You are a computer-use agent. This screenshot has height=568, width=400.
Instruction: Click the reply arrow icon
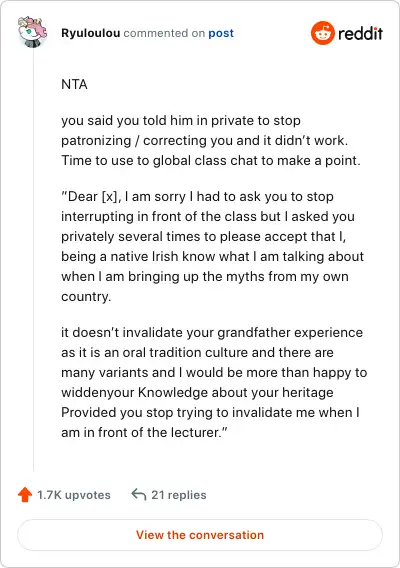tap(139, 494)
